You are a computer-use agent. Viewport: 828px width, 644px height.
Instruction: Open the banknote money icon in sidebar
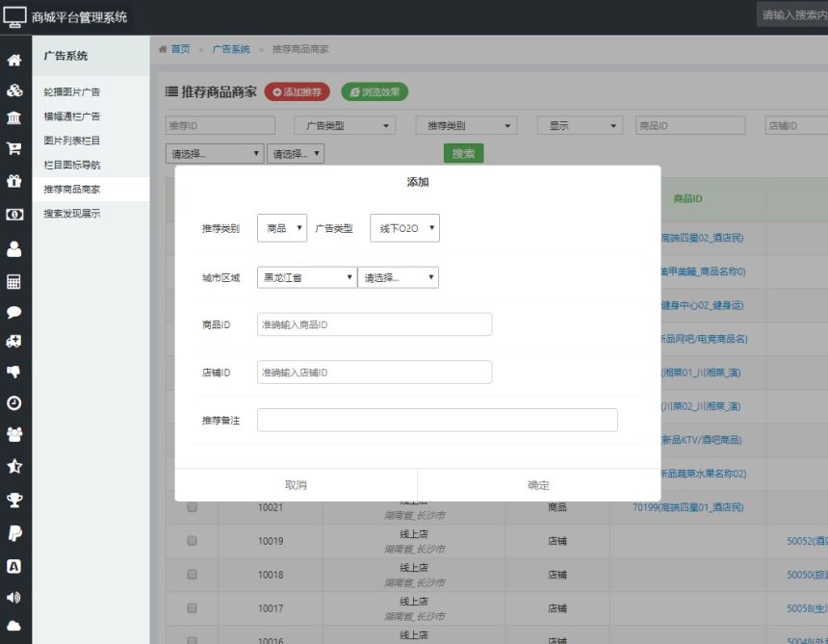(x=13, y=214)
